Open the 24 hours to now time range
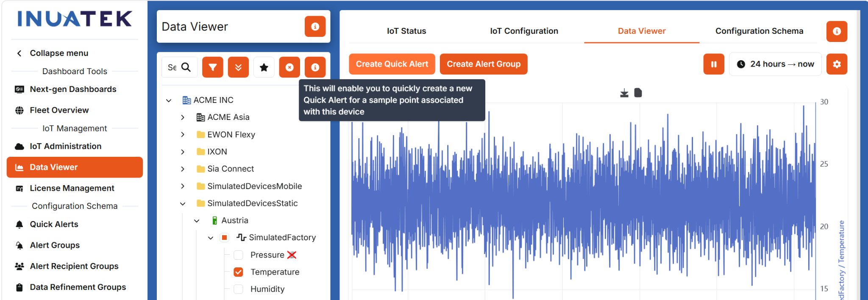This screenshot has height=300, width=868. [775, 64]
